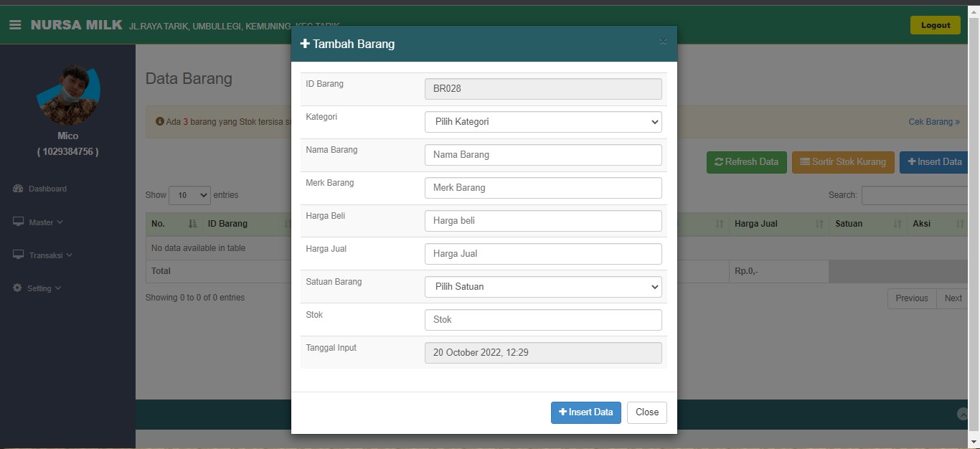Click the Dashboard icon in the sidebar
This screenshot has width=980, height=449.
tap(18, 189)
